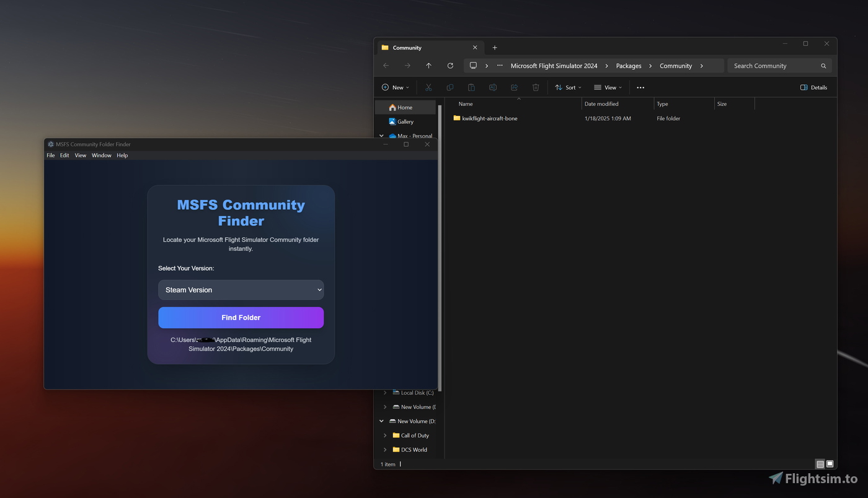Expand the Local Disk (C:) tree item
Viewport: 868px width, 498px height.
(x=386, y=392)
